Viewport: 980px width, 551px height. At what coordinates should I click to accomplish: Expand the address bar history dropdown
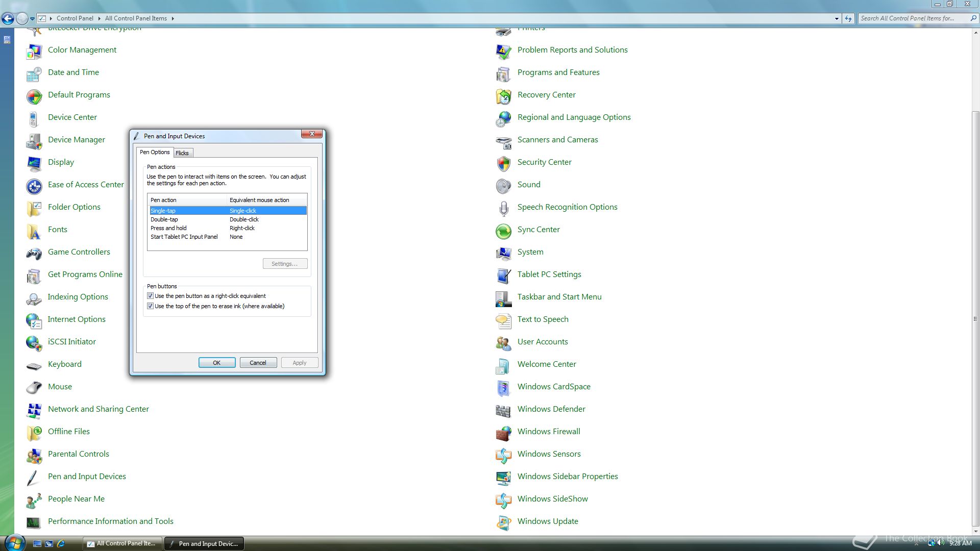point(837,18)
